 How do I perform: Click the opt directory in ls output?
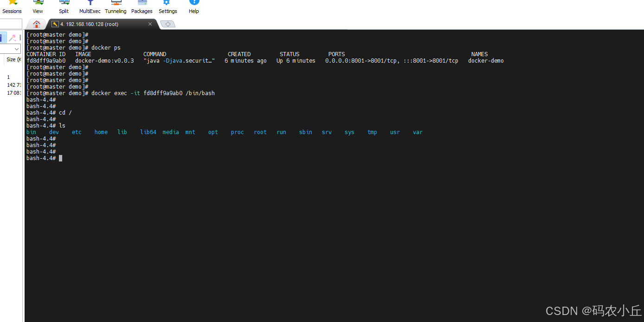[x=213, y=132]
